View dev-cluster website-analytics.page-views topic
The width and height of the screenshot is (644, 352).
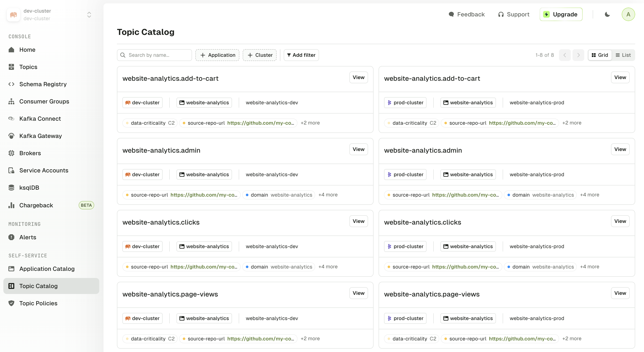(x=359, y=293)
